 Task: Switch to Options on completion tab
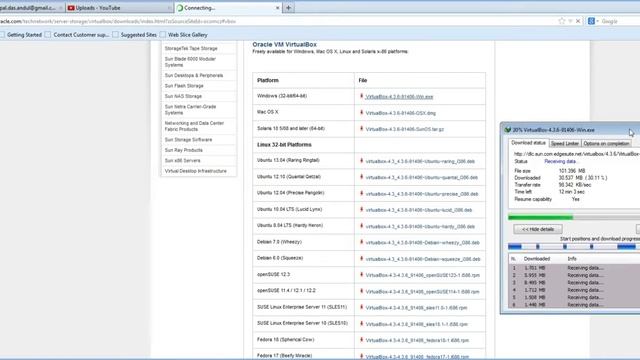pyautogui.click(x=606, y=144)
